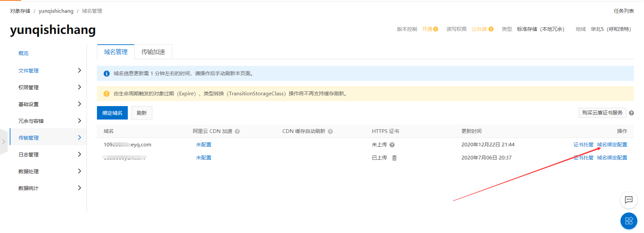
Task: Open the chat feedback floating icon
Action: [x=629, y=200]
